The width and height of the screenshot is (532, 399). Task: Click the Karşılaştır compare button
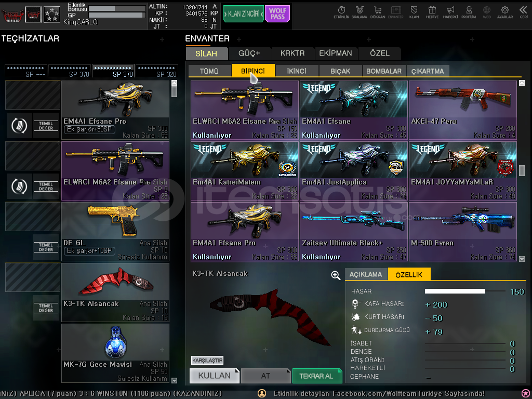207,361
